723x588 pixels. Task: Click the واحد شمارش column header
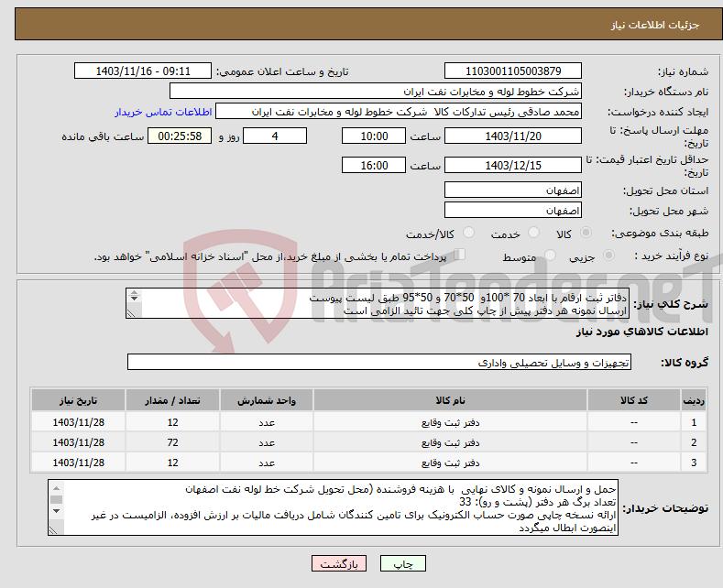267,400
